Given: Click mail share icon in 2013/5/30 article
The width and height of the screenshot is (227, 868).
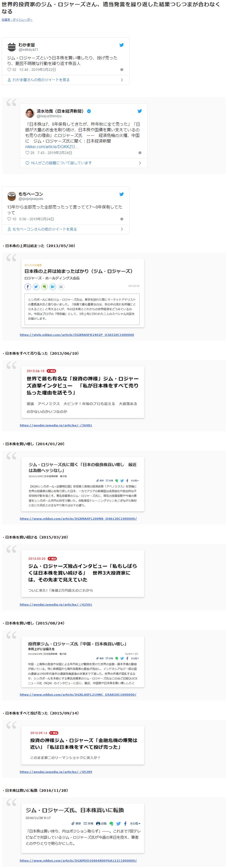Looking at the screenshot, I should [61, 287].
